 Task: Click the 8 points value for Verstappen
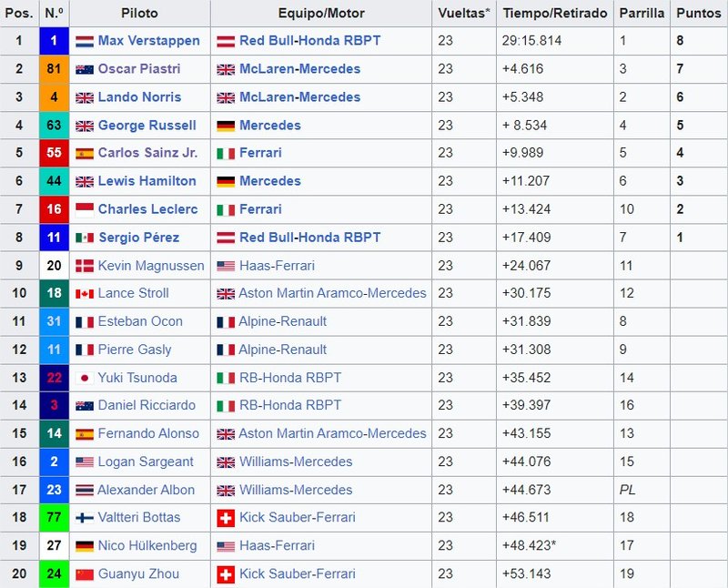[x=680, y=41]
